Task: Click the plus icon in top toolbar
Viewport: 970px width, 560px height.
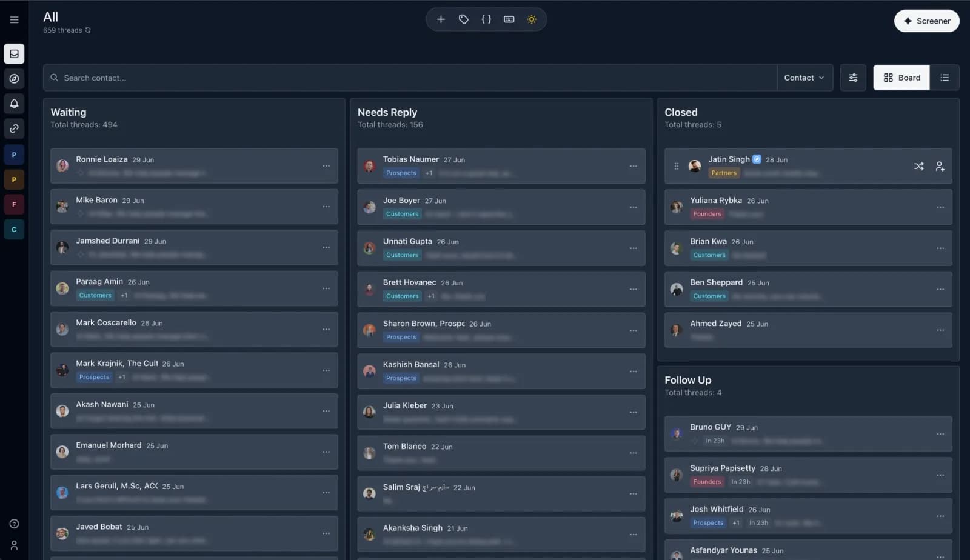Action: click(441, 19)
